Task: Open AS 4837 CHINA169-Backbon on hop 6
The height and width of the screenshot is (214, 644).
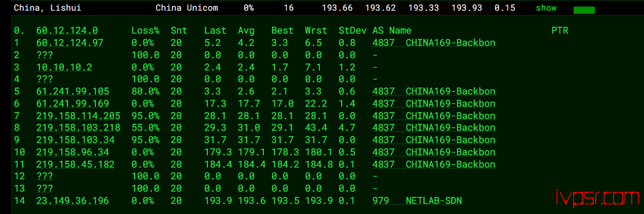Action: (434, 104)
